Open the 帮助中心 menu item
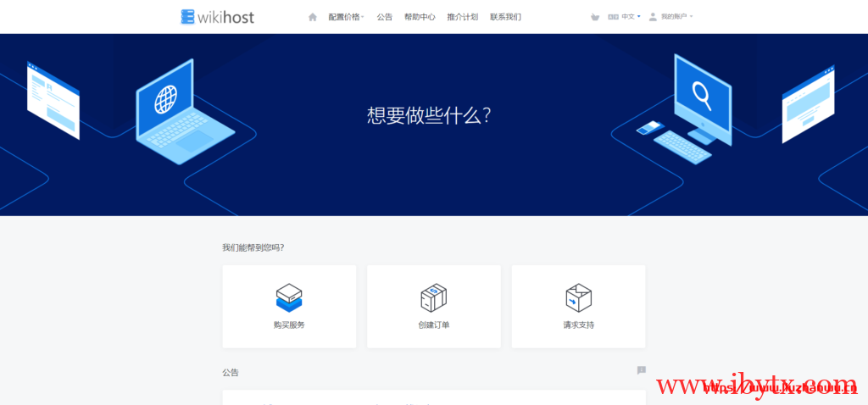This screenshot has height=405, width=868. (x=420, y=17)
